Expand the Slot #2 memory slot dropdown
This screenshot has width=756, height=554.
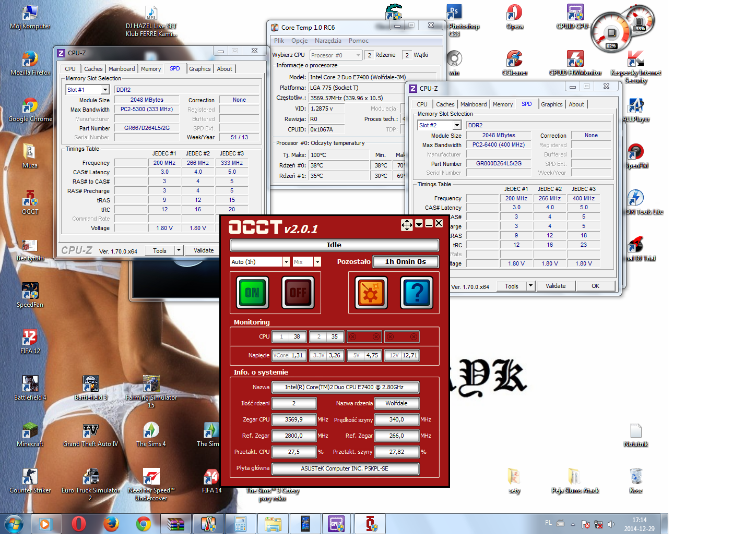click(457, 125)
